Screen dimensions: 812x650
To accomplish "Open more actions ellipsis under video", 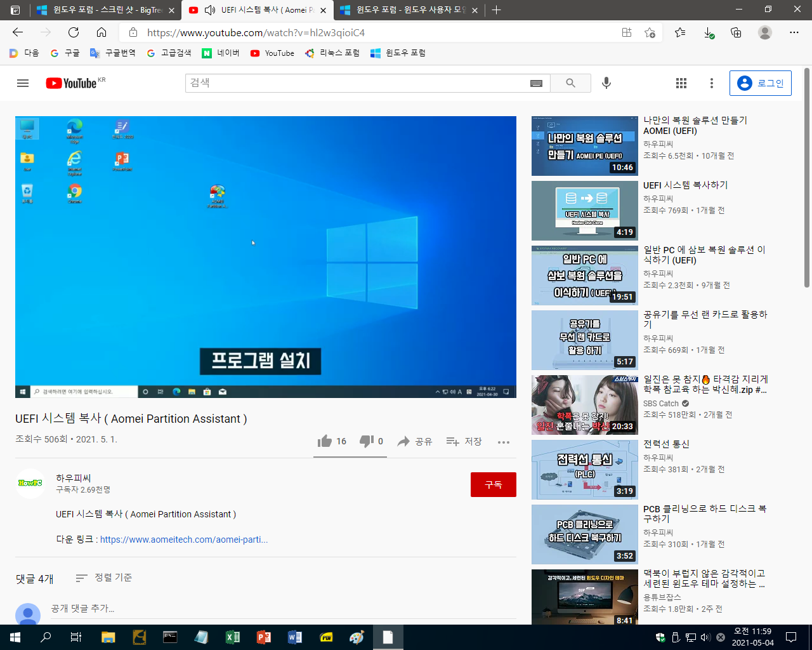I will point(504,442).
